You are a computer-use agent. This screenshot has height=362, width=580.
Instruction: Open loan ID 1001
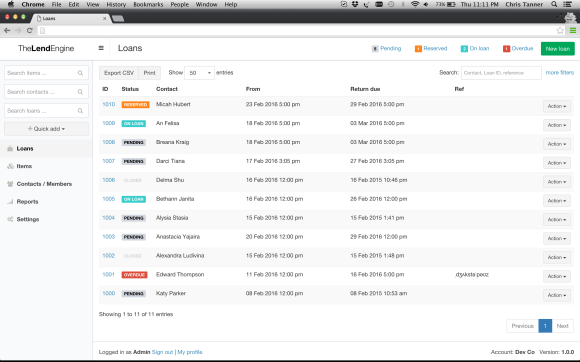tap(109, 274)
